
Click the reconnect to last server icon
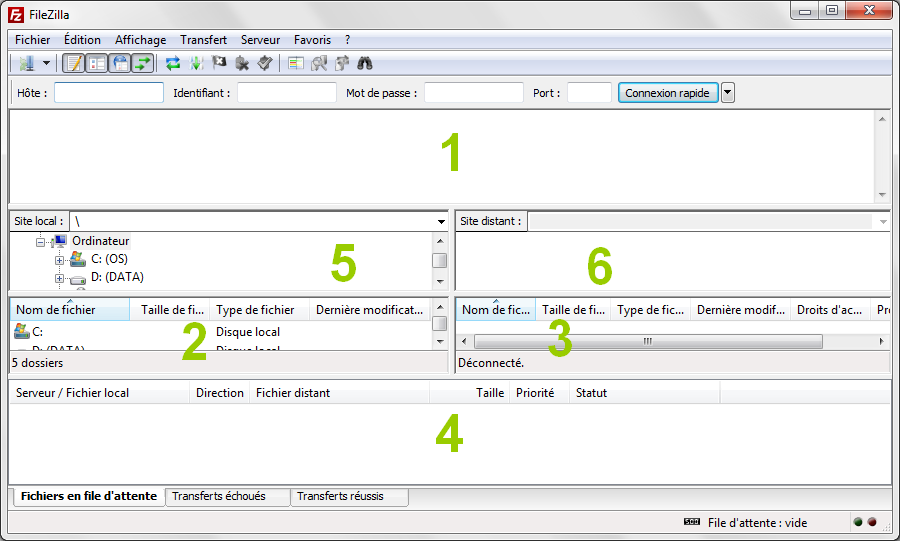pos(265,63)
